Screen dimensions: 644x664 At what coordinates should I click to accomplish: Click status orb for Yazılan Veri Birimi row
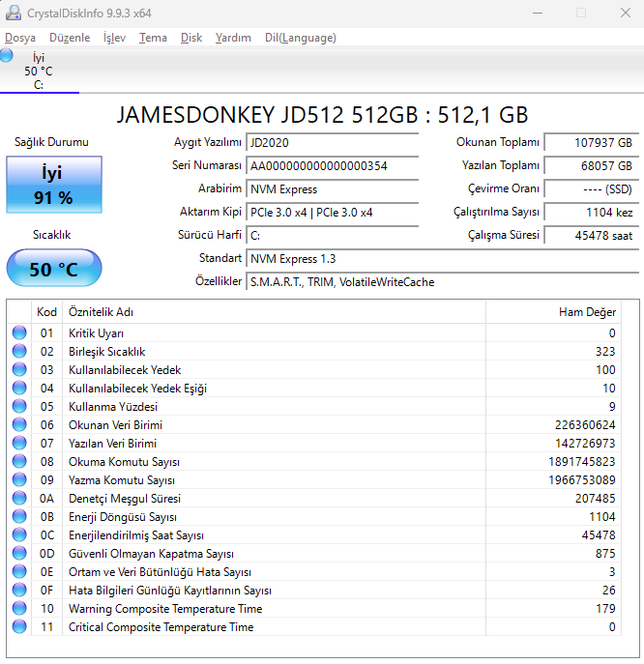coord(19,443)
